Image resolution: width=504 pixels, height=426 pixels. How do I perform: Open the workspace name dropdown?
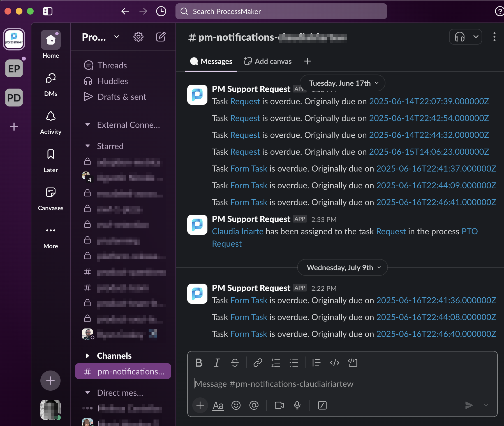tap(101, 37)
